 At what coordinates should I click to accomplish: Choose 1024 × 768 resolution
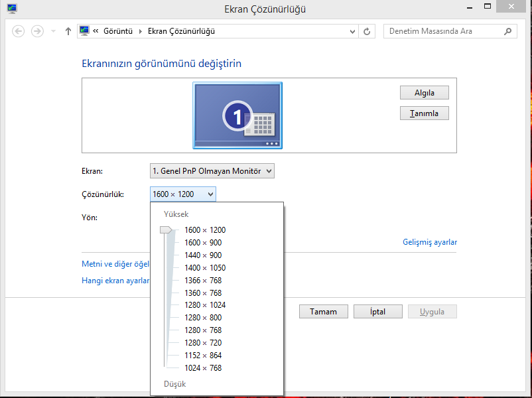[203, 367]
